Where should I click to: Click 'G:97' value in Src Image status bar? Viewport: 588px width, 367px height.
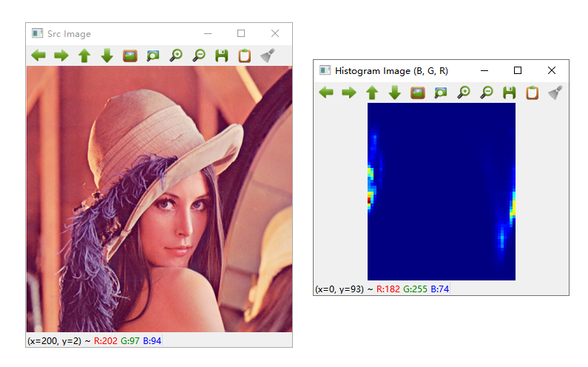(129, 340)
